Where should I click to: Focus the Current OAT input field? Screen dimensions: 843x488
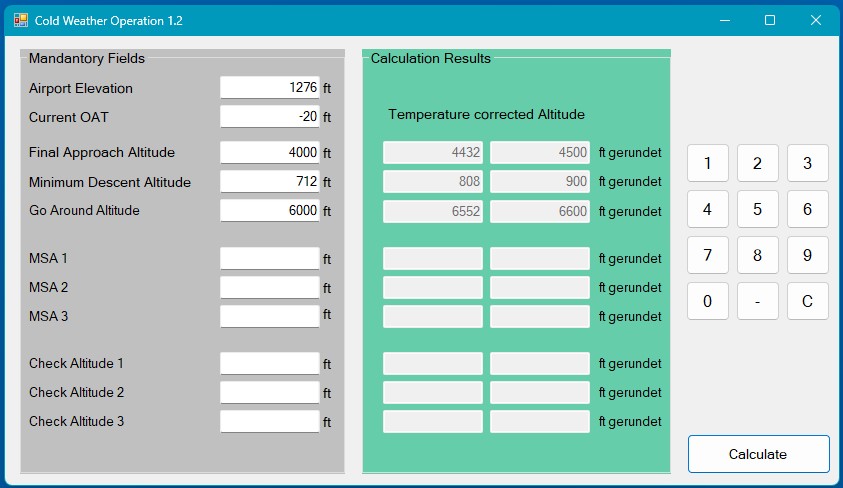pos(269,117)
